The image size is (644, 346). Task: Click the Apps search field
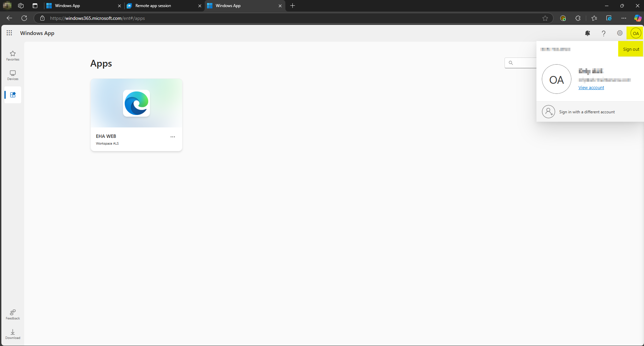tap(521, 63)
